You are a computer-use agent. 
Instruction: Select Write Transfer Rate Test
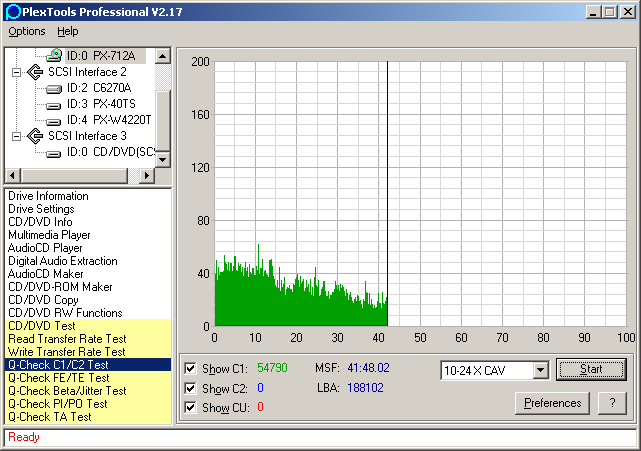click(88, 352)
